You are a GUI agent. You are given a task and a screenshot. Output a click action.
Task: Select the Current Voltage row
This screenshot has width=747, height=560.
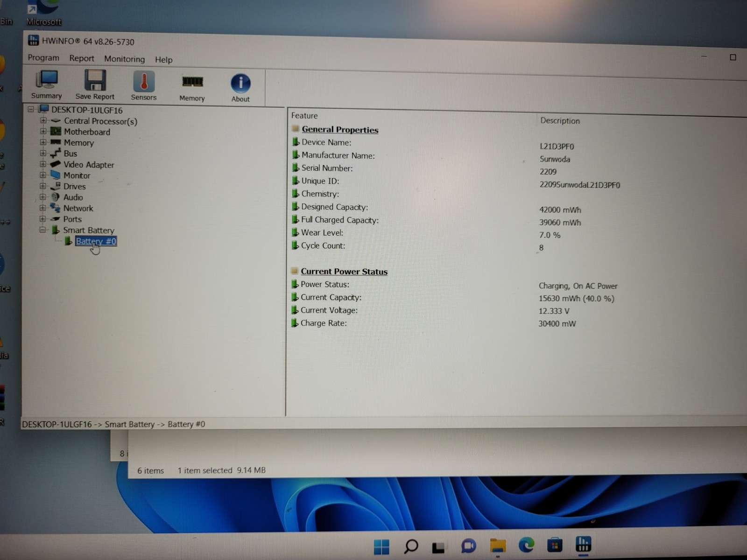(x=430, y=310)
